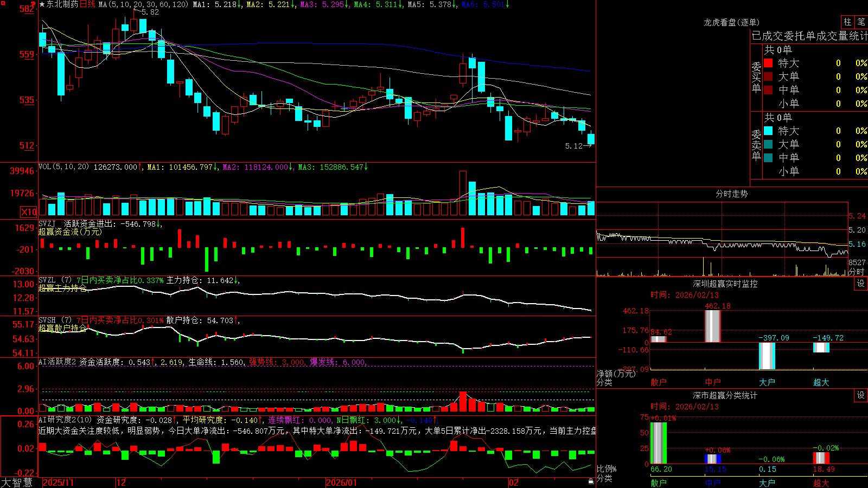Click the 爆发线: 6.000 label
868x488 pixels.
[338, 362]
